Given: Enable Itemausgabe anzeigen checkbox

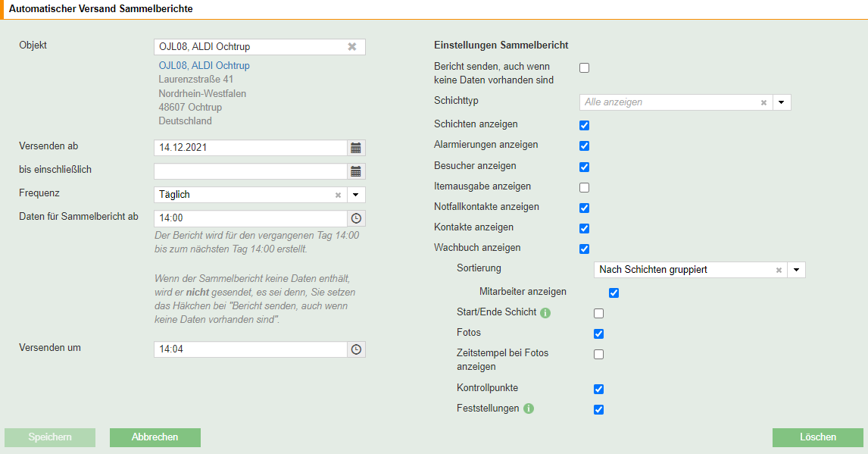Looking at the screenshot, I should (x=584, y=187).
